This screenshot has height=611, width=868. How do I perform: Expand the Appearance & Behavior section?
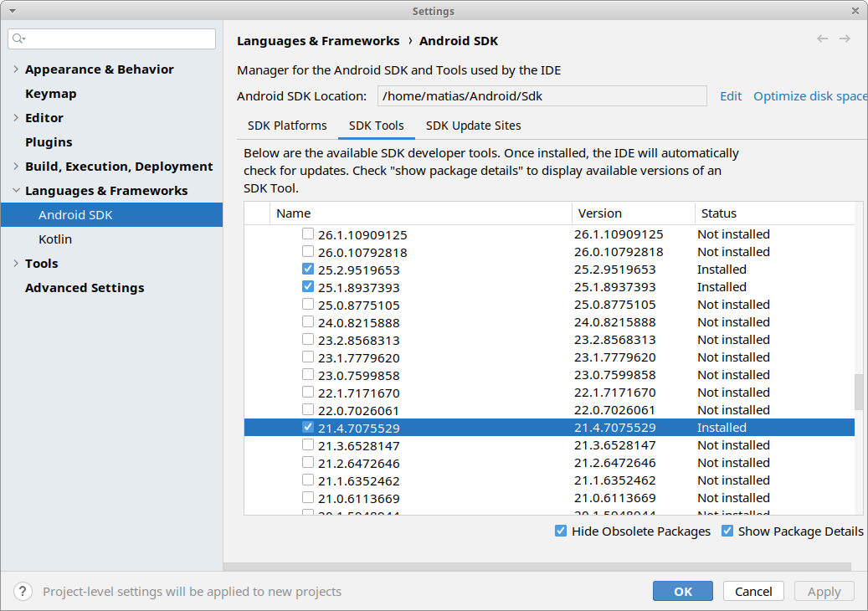coord(16,69)
